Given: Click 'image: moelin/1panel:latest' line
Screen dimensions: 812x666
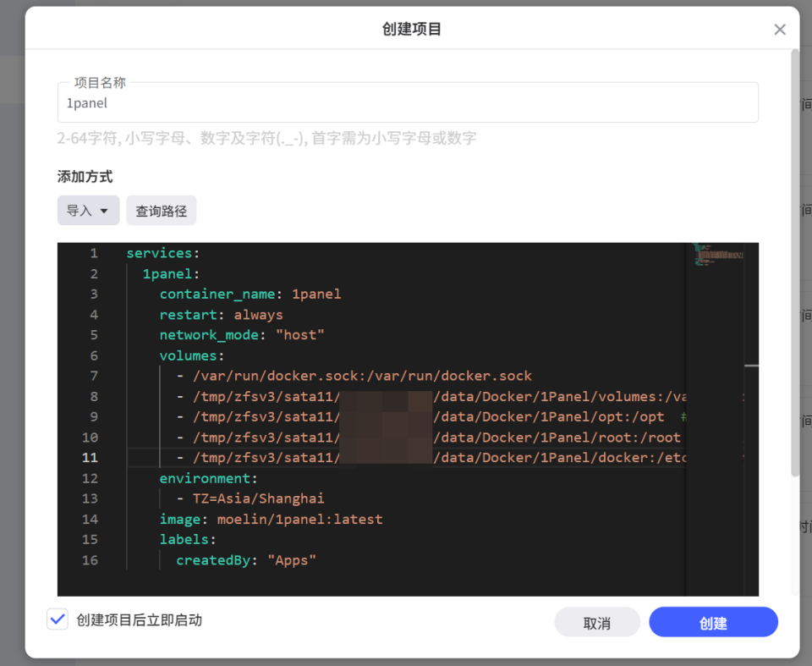Looking at the screenshot, I should point(271,520).
